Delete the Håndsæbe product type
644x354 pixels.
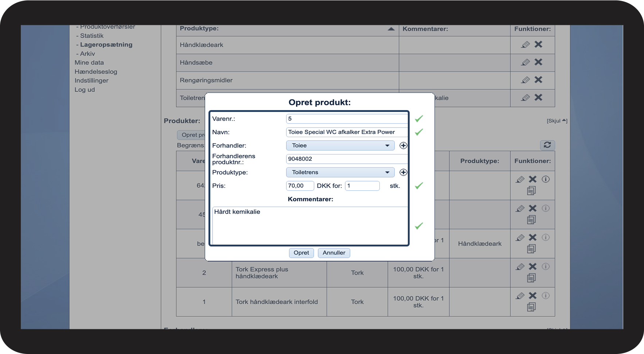click(x=538, y=62)
